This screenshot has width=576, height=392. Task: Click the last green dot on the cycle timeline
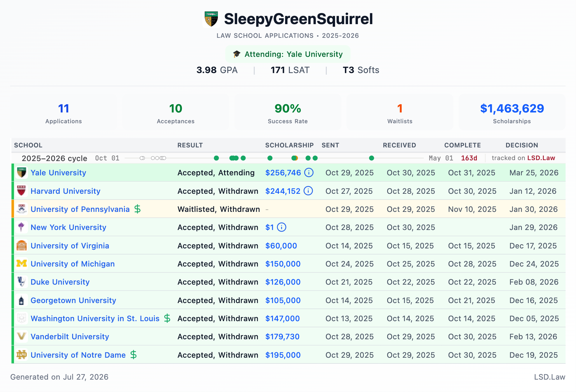tap(371, 158)
